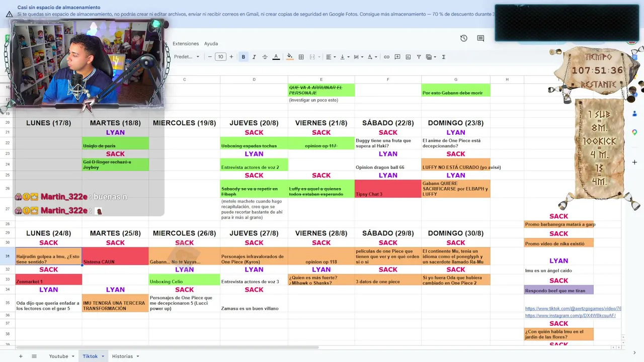
Task: Add a new sheet with plus button
Action: coord(21,356)
